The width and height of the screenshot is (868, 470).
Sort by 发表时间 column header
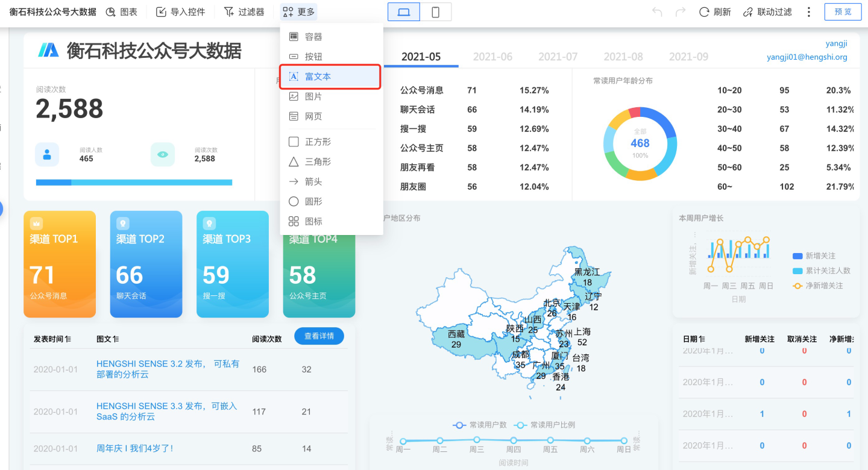(52, 339)
